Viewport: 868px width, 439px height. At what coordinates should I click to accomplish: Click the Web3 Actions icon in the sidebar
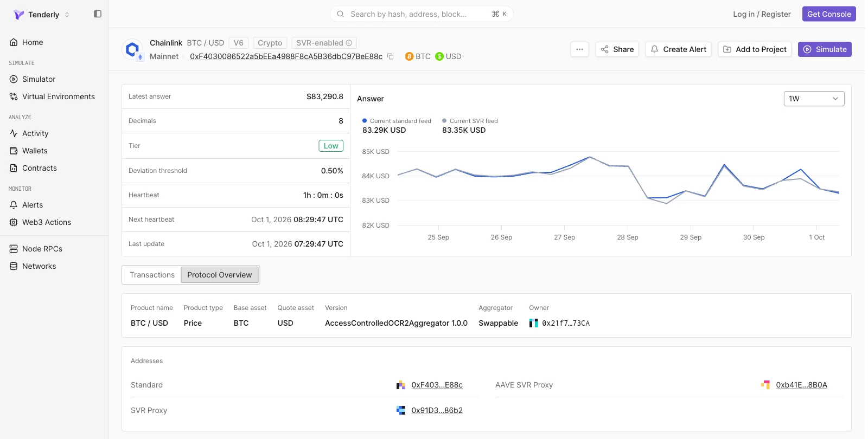[14, 222]
